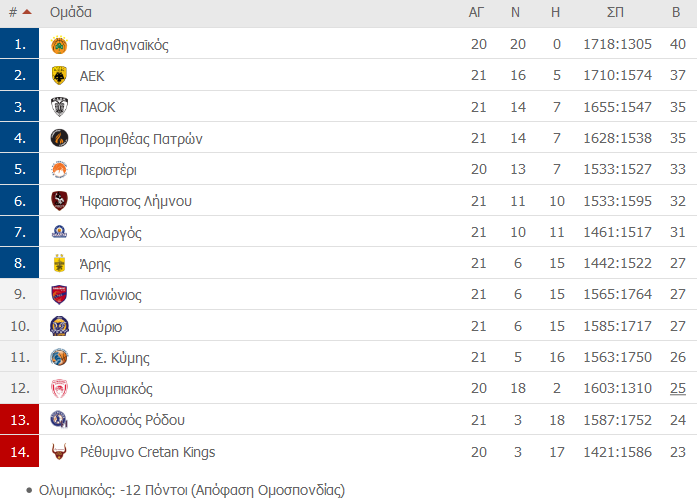
Task: Open the Χολαργός team link
Action: [111, 233]
